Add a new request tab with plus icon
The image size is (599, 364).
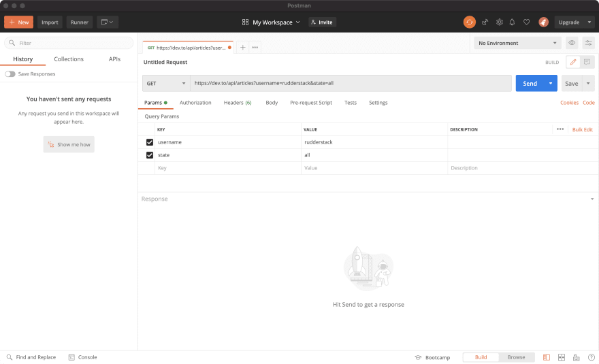242,47
